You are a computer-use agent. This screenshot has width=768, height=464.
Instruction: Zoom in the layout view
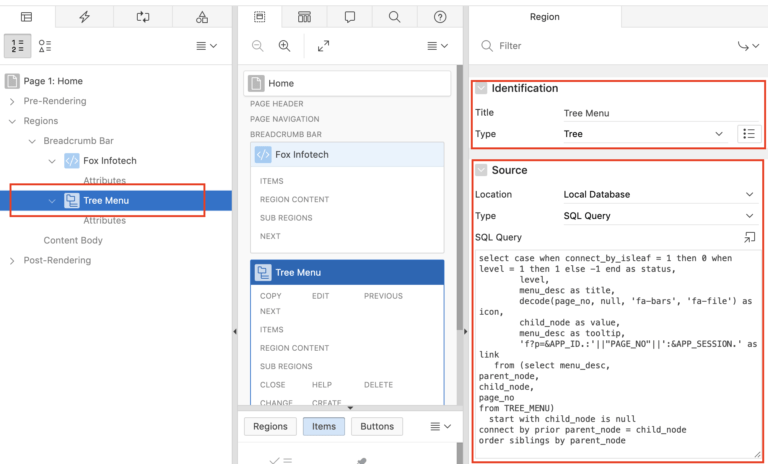point(284,46)
